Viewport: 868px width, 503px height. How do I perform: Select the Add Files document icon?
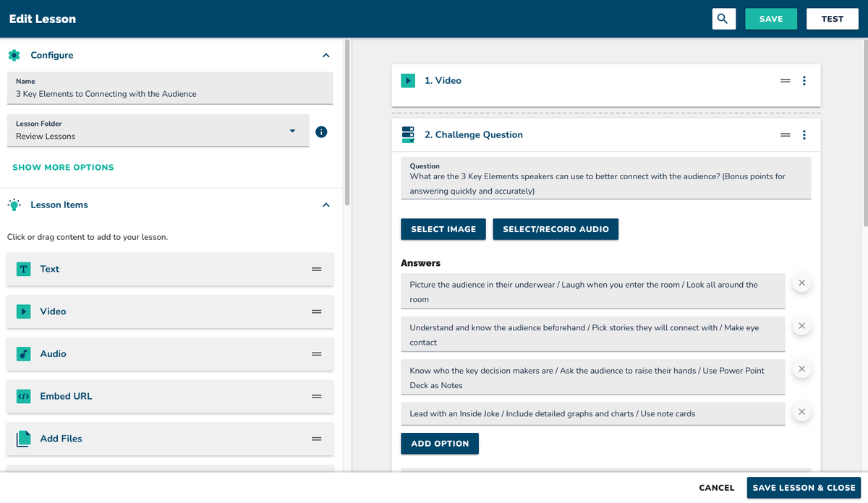(23, 439)
